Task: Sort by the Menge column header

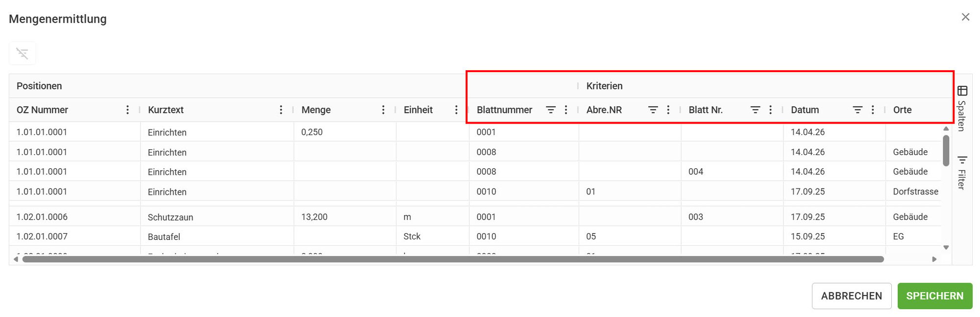Action: pyautogui.click(x=316, y=110)
